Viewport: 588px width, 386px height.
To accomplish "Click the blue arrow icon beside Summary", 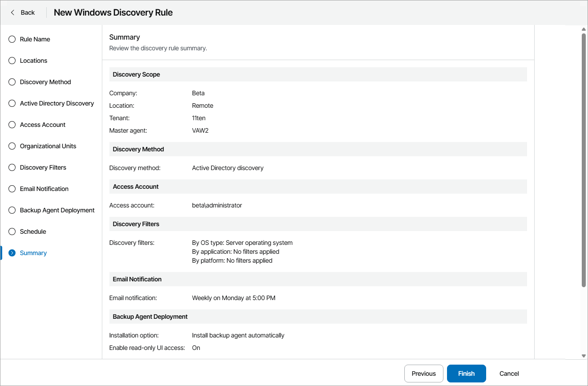I will (12, 252).
